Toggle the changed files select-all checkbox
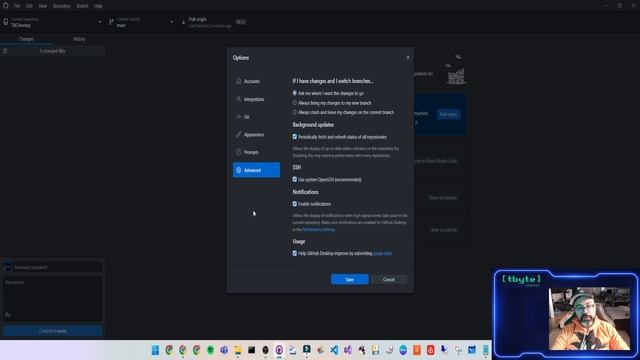This screenshot has height=360, width=640. pyautogui.click(x=5, y=51)
